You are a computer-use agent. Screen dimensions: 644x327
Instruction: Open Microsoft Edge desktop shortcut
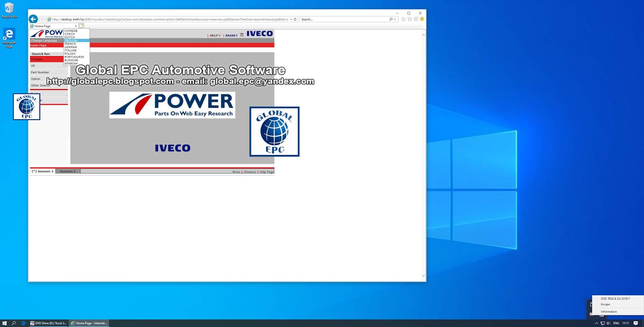[9, 38]
